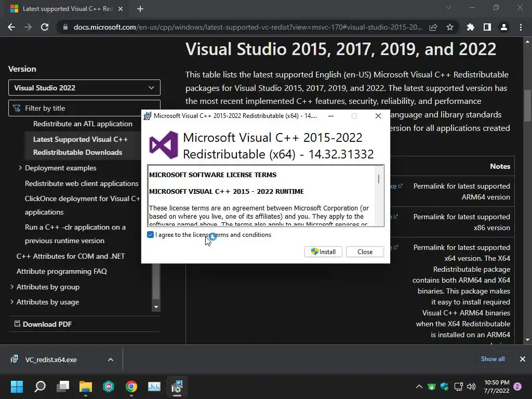Viewport: 532px width, 399px height.
Task: Go back with the browser back arrow
Action: tap(11, 27)
